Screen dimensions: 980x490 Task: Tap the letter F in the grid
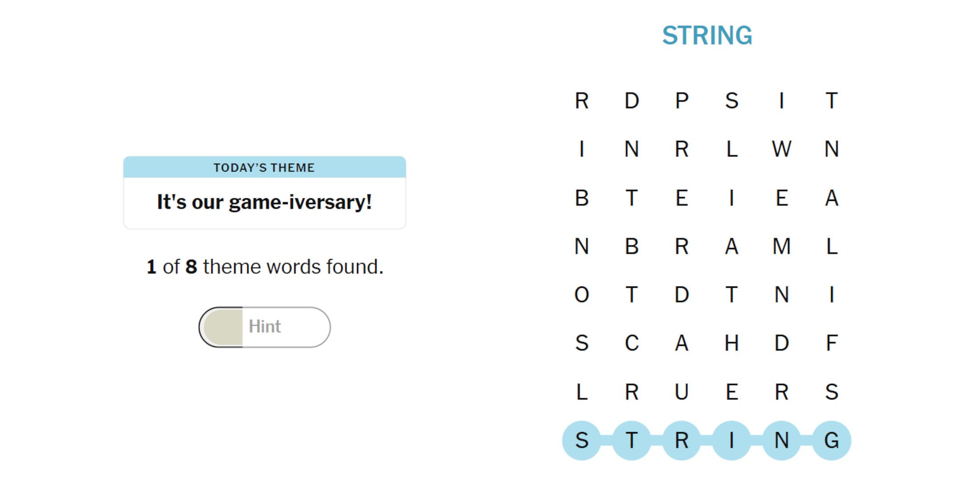click(x=831, y=343)
